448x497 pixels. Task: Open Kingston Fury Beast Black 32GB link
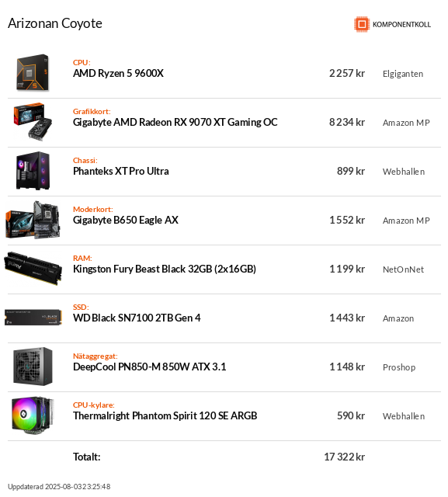pos(165,269)
